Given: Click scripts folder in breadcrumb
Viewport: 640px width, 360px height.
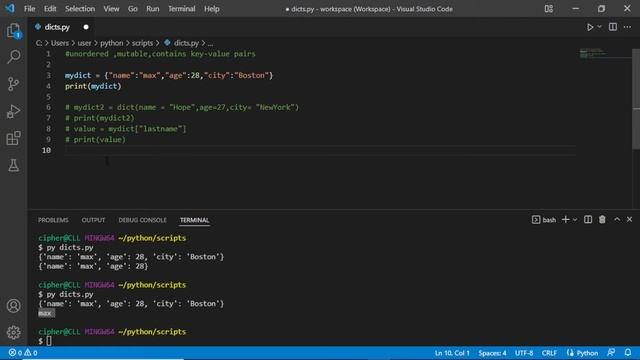Looking at the screenshot, I should (142, 43).
